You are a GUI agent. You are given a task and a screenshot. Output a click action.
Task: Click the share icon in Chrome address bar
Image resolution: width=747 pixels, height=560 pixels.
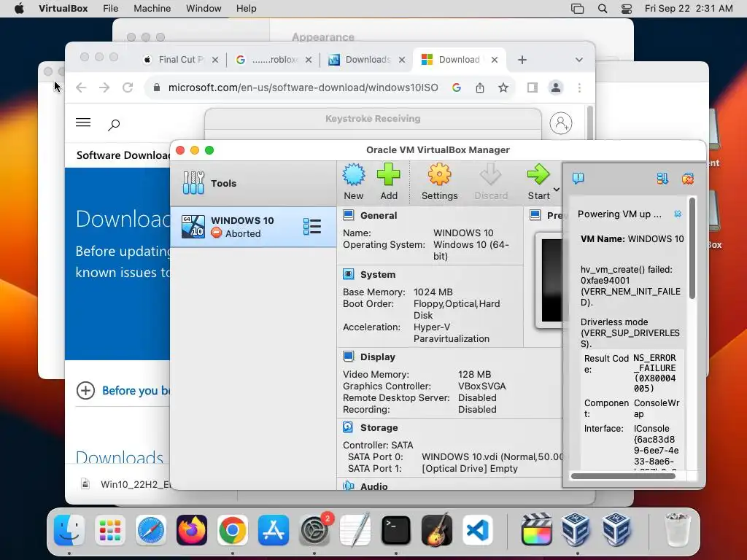point(480,87)
